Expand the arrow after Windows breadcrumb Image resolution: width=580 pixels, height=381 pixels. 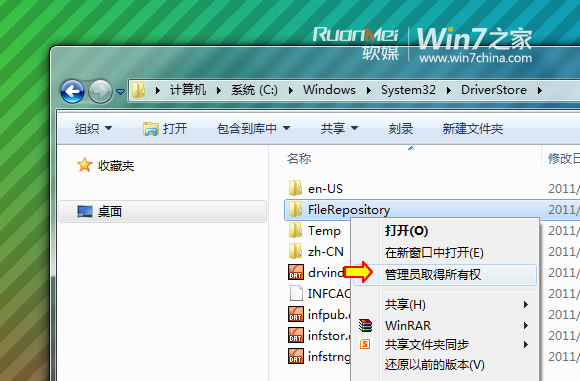(x=368, y=90)
